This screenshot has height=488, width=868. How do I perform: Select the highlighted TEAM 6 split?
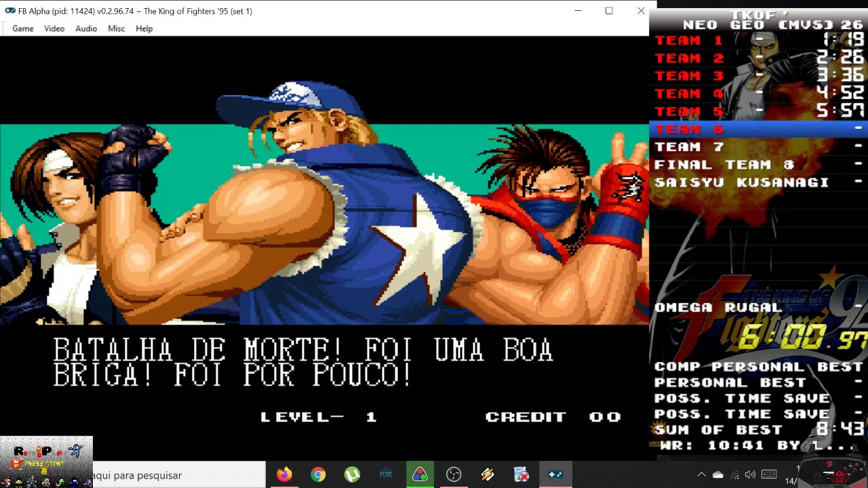point(758,129)
